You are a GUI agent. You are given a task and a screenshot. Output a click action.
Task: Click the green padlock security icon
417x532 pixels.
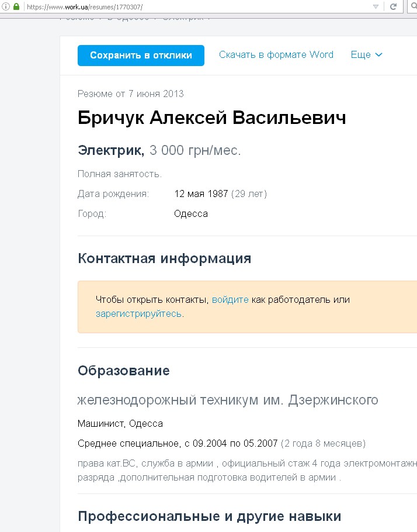tap(16, 7)
